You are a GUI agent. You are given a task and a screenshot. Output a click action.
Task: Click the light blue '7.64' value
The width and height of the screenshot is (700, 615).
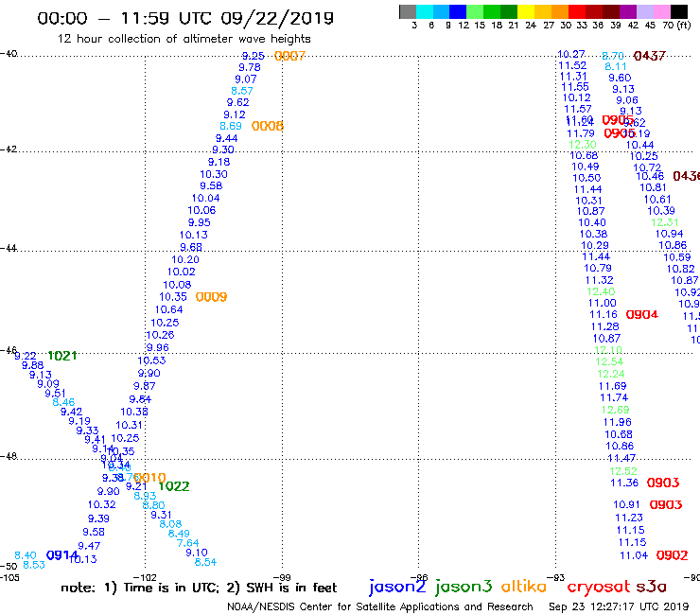click(x=188, y=543)
